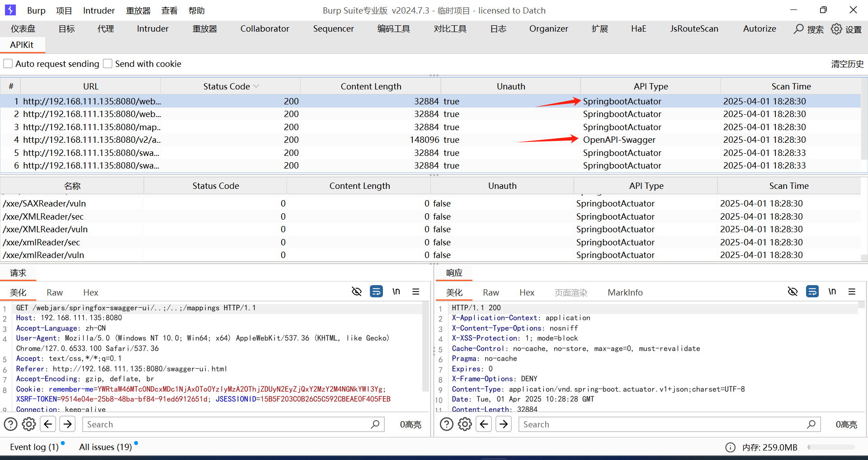Toggle hide non-printable icon in request panel
Viewport: 868px width, 460px height.
357,291
